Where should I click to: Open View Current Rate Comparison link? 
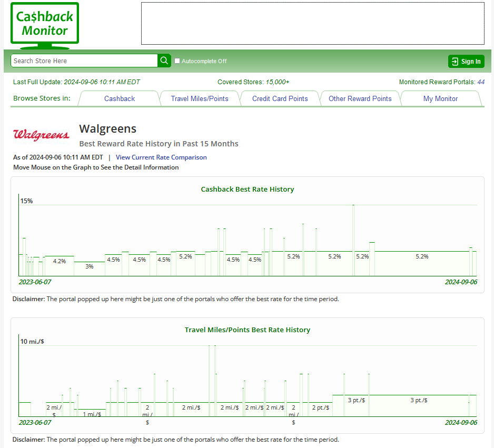point(161,157)
